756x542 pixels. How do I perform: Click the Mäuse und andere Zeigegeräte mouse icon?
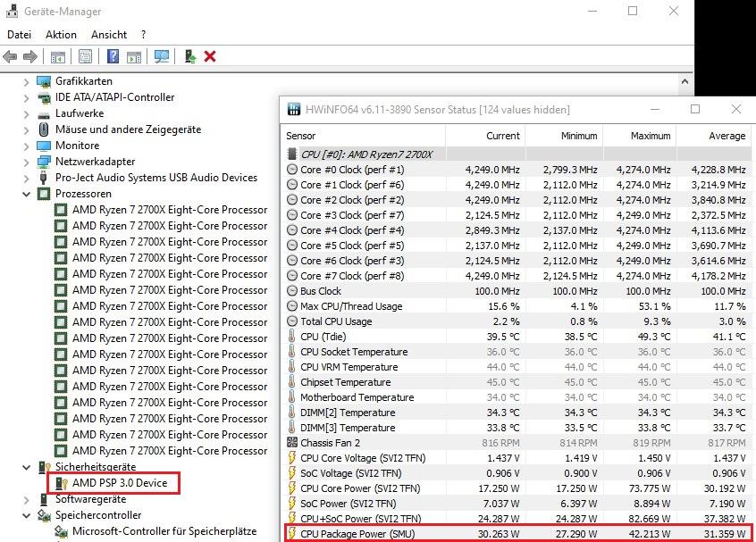pos(44,129)
